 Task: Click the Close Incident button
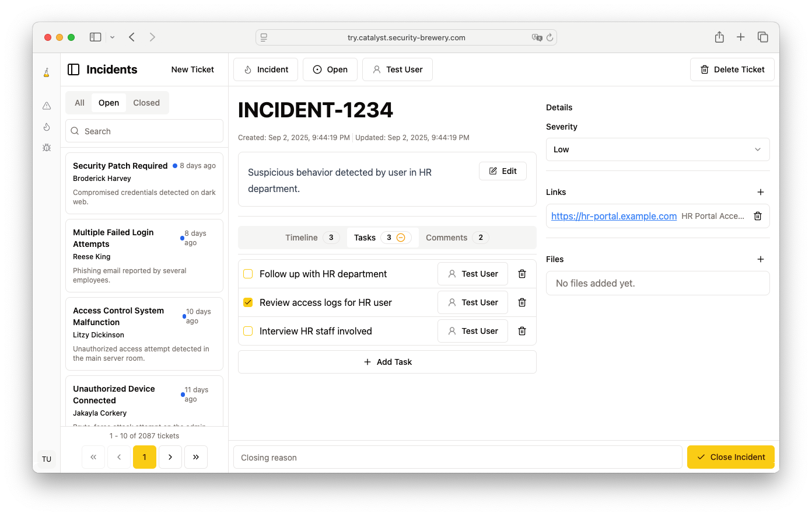tap(730, 457)
